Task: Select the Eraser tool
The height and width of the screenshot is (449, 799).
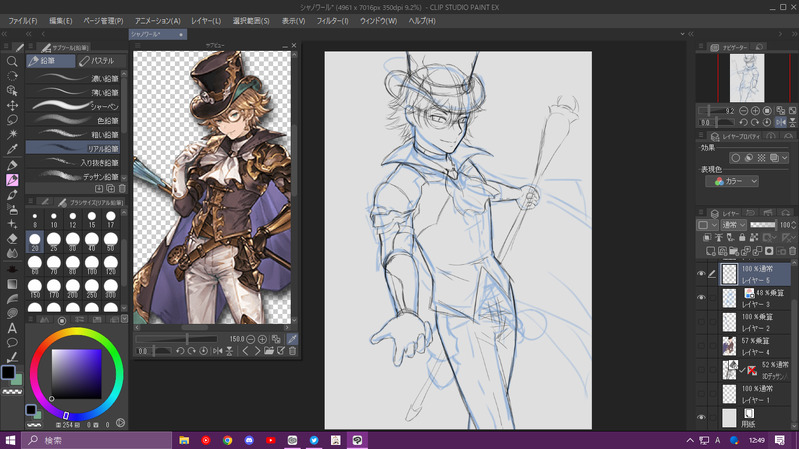Action: 12,239
